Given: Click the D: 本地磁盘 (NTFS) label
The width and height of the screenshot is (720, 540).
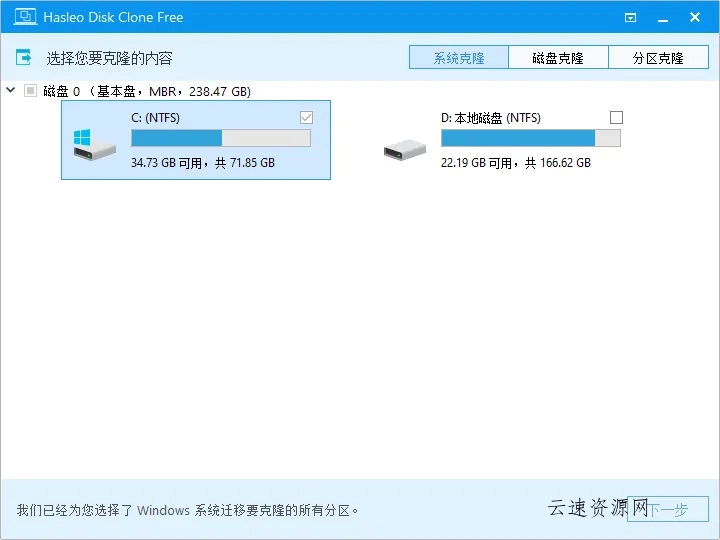Looking at the screenshot, I should 490,118.
